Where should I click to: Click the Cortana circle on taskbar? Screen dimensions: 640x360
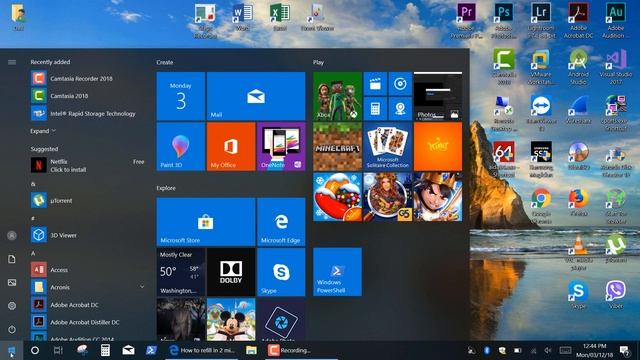click(x=35, y=350)
